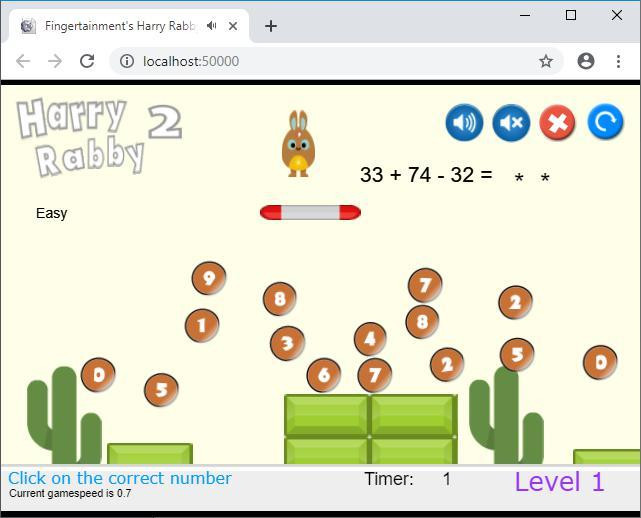Click the Level 1 text
The height and width of the screenshot is (518, 641).
pos(559,481)
